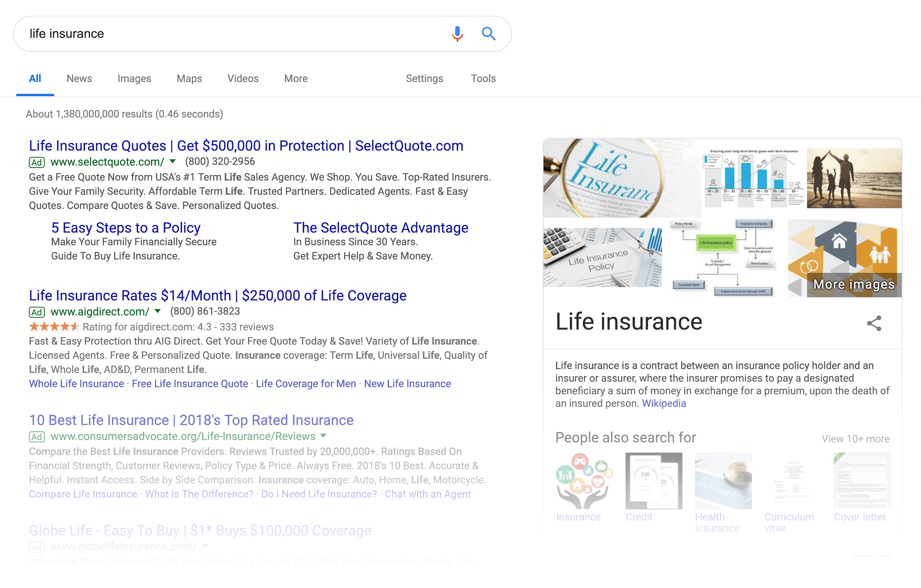Switch to the Images tab
This screenshot has width=921, height=588.
pos(134,78)
